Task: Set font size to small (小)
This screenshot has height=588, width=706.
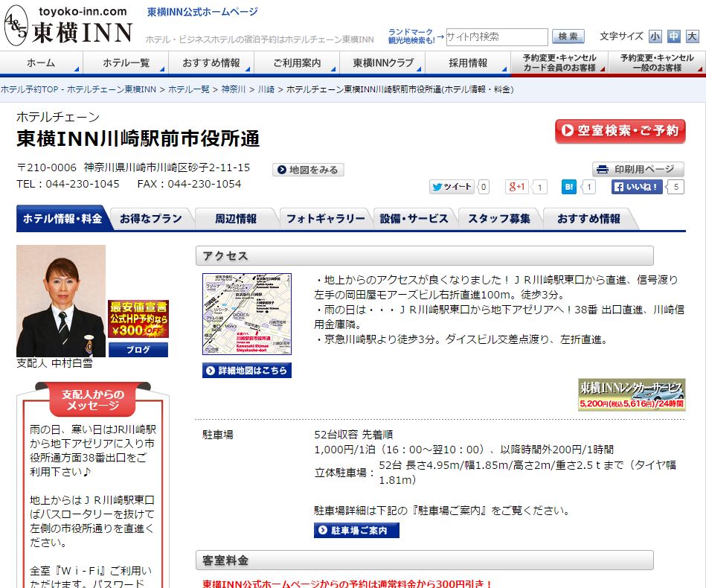Action: pyautogui.click(x=655, y=36)
